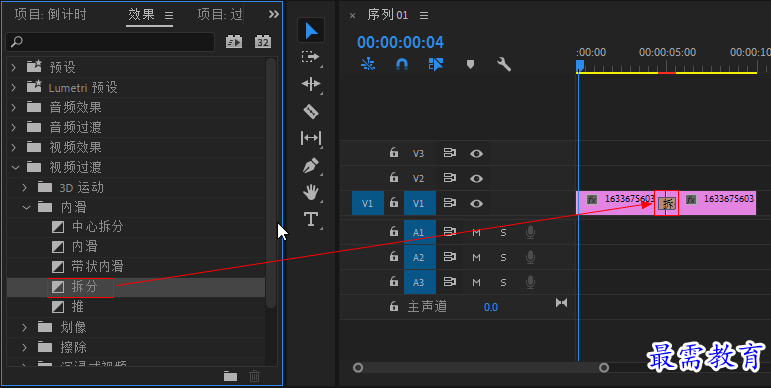Mute track A2 with M button

click(x=476, y=257)
